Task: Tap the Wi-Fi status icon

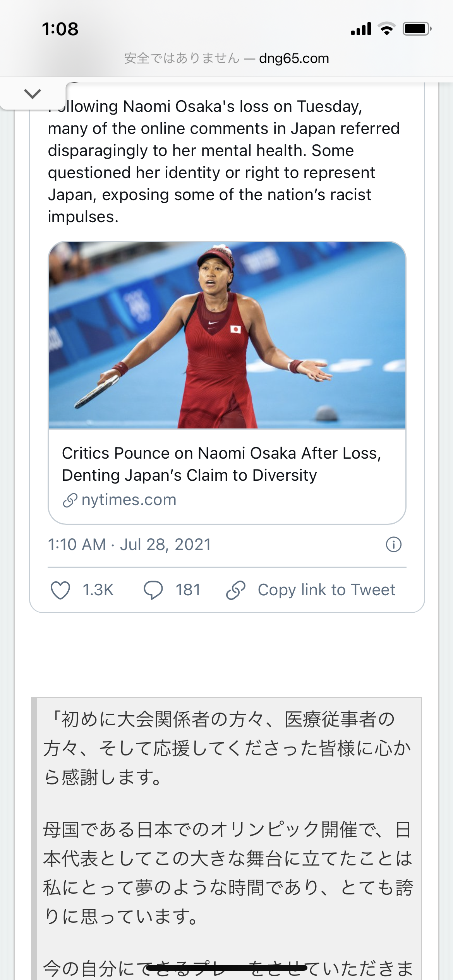Action: click(386, 29)
